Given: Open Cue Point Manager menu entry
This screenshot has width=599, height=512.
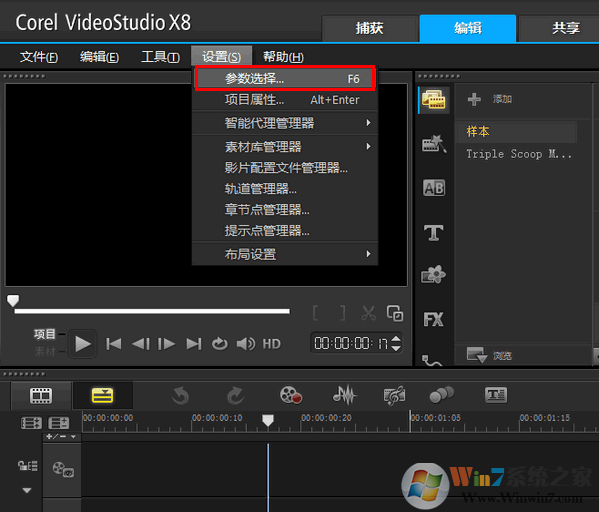Looking at the screenshot, I should point(285,230).
